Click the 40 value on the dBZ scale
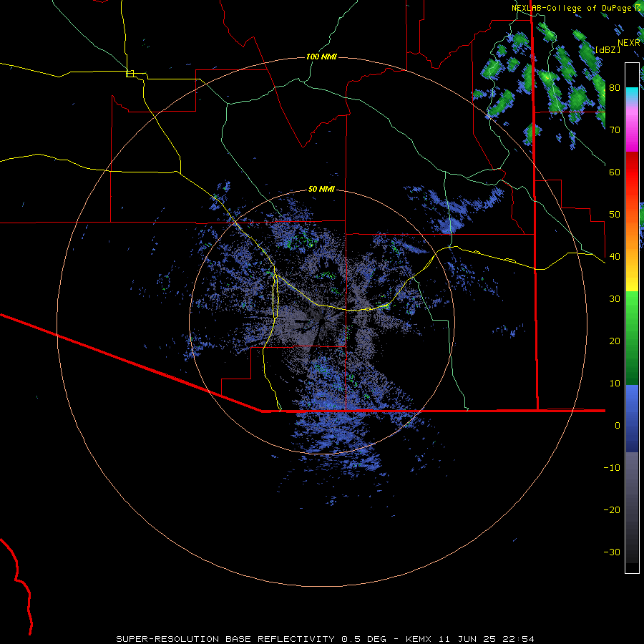644x644 pixels. pos(615,257)
